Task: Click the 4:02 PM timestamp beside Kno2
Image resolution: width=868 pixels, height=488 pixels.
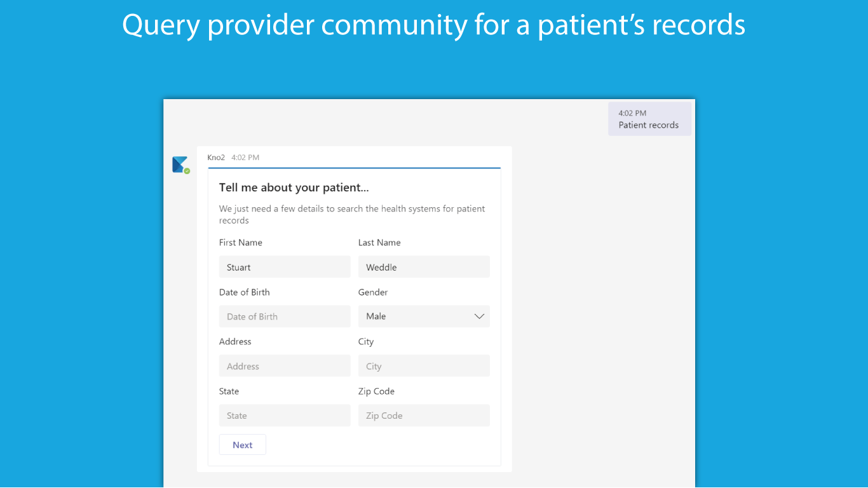Action: coord(245,158)
